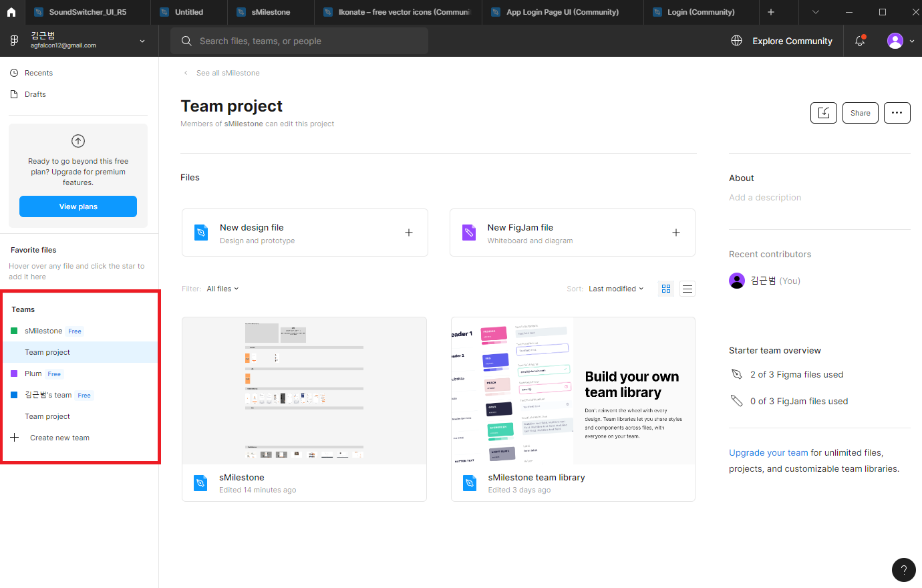Click the Figma files used pen icon
This screenshot has width=922, height=588.
[x=736, y=374]
